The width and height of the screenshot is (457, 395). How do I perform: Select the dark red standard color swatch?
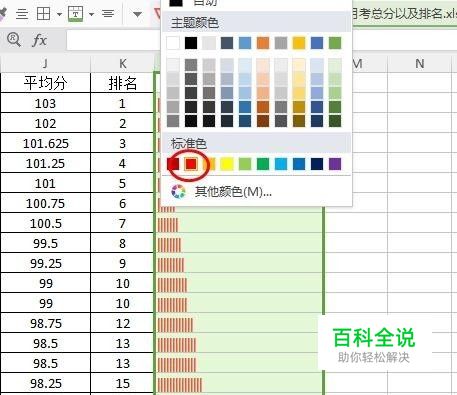tap(173, 164)
